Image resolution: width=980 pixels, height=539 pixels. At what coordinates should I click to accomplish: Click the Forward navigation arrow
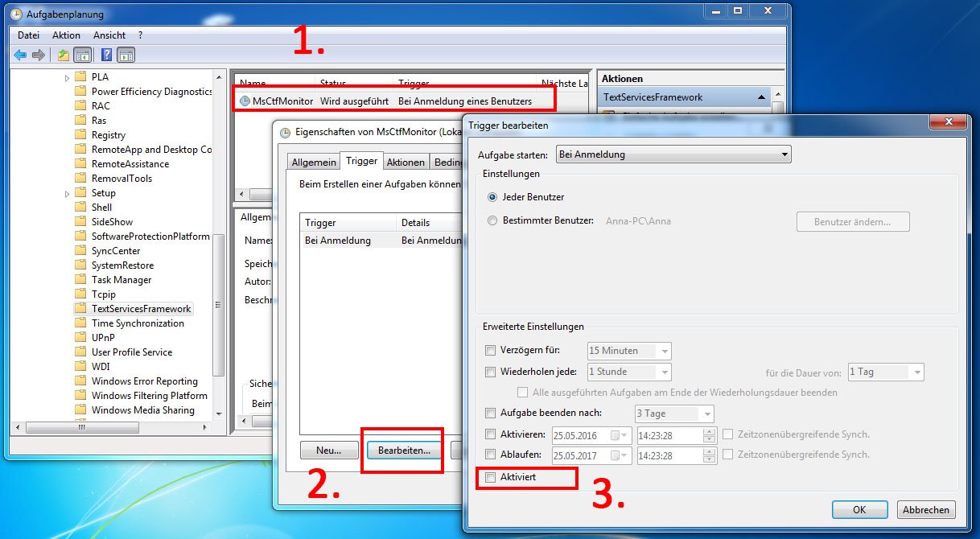click(39, 55)
